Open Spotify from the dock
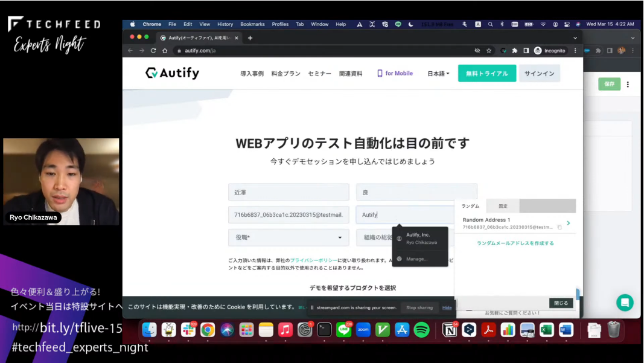The width and height of the screenshot is (644, 363). pos(421,330)
